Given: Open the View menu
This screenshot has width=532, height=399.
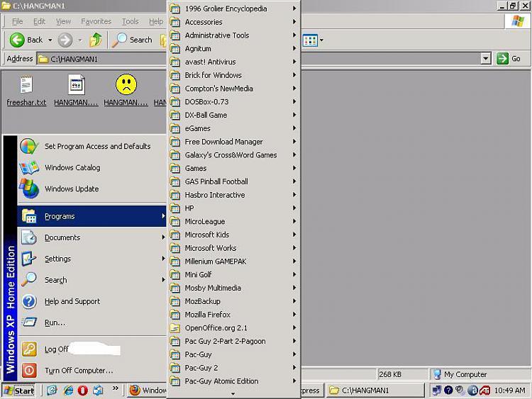Looking at the screenshot, I should [x=63, y=21].
